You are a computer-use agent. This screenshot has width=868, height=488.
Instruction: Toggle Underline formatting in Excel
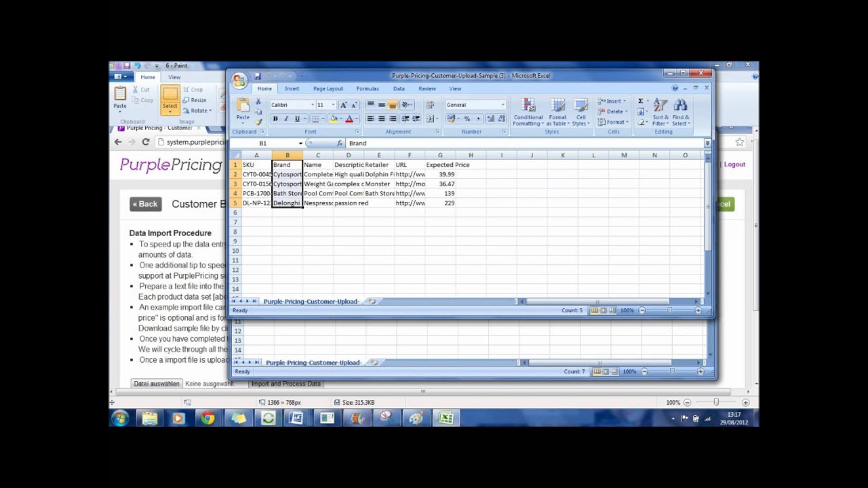coord(297,119)
